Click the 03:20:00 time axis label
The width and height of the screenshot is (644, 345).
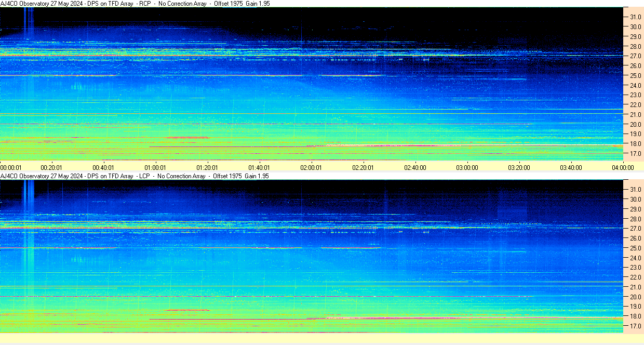[x=519, y=167]
